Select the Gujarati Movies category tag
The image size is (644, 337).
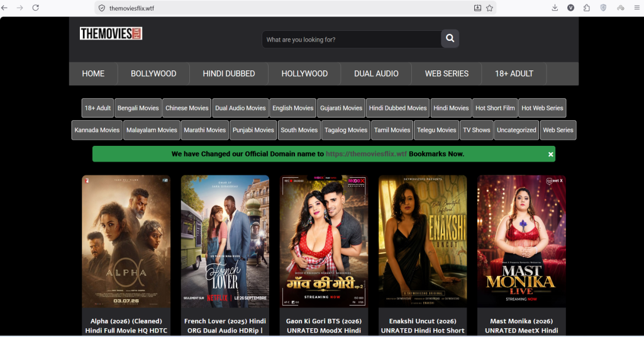tap(341, 108)
